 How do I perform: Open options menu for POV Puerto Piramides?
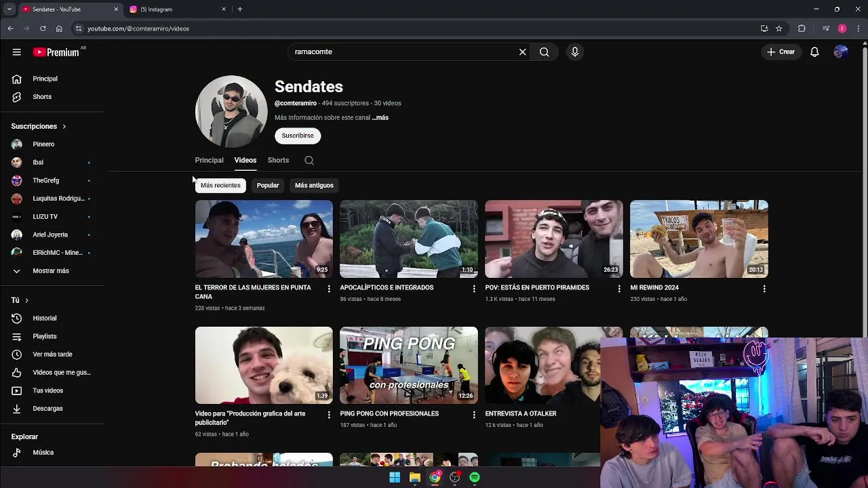tap(618, 289)
